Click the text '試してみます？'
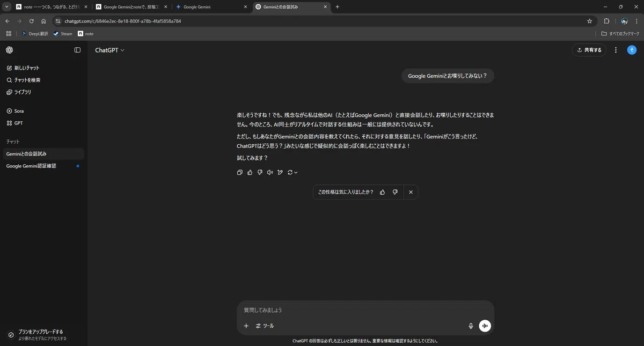This screenshot has height=346, width=644. point(252,158)
